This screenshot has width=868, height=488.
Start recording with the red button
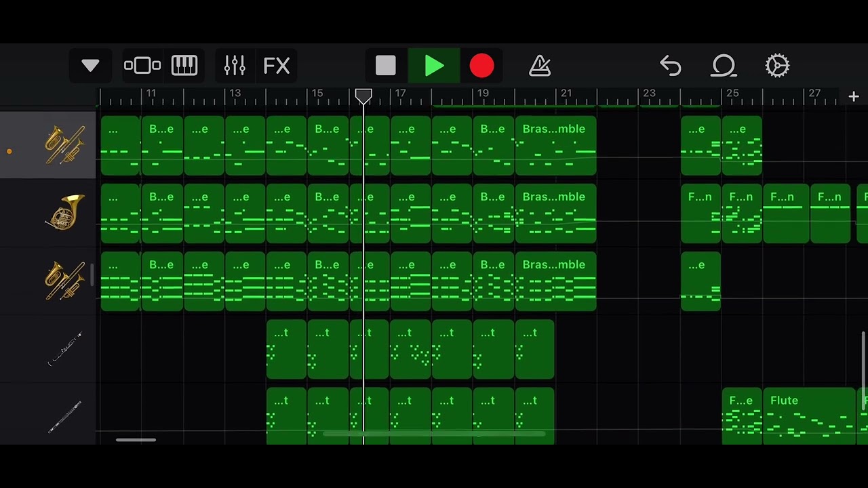[x=481, y=66]
